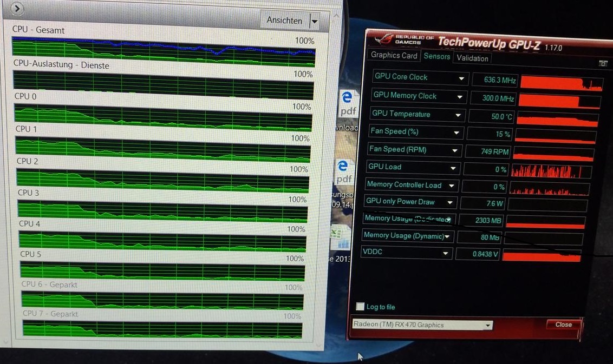This screenshot has width=613, height=364.
Task: Click the expand arrow button in Resource Monitor
Action: pos(17,8)
